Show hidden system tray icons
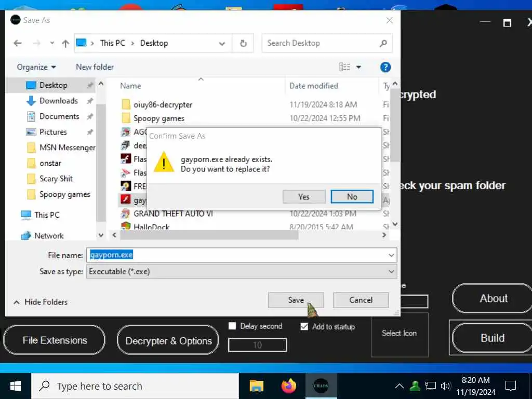Screen dimensions: 532x399 point(400,386)
